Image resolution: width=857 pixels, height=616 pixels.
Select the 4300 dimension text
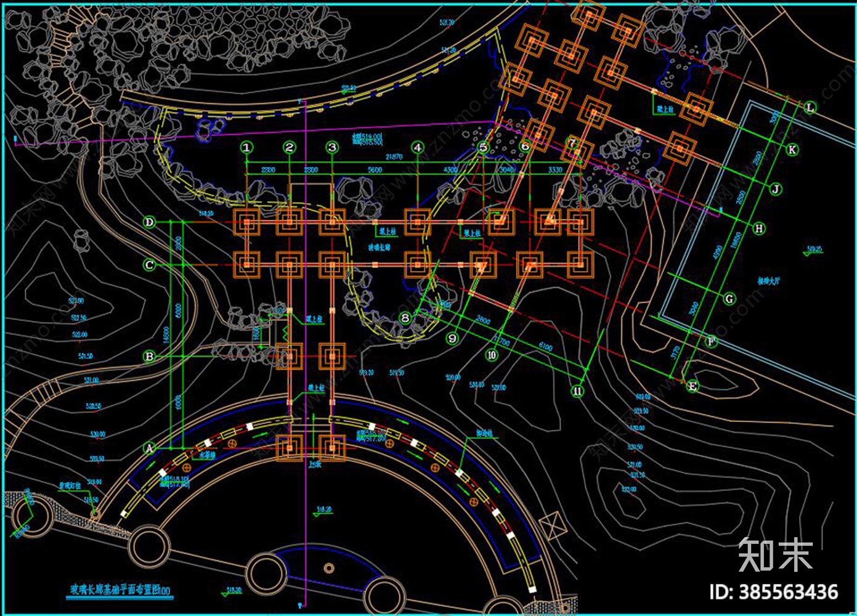pos(450,169)
